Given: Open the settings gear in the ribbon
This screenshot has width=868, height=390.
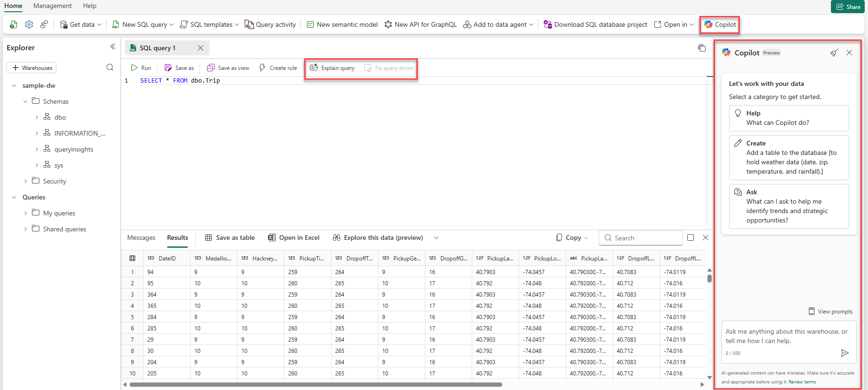Looking at the screenshot, I should (x=29, y=24).
